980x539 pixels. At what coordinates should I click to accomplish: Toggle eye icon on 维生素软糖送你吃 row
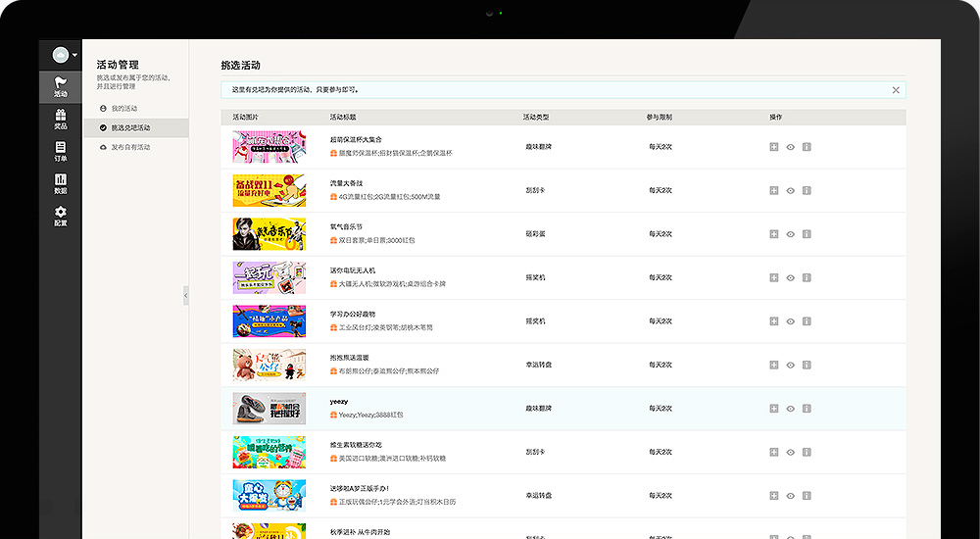790,452
